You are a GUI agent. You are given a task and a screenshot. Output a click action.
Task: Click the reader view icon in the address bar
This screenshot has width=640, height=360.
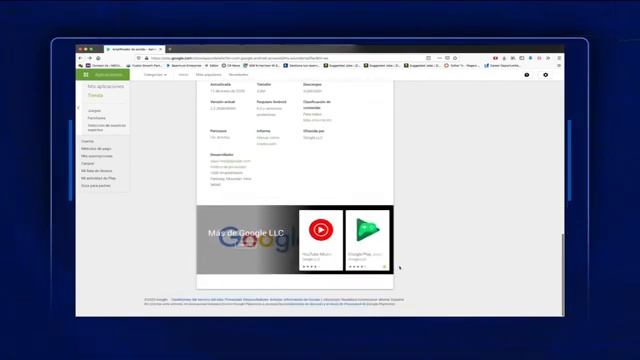(x=428, y=58)
